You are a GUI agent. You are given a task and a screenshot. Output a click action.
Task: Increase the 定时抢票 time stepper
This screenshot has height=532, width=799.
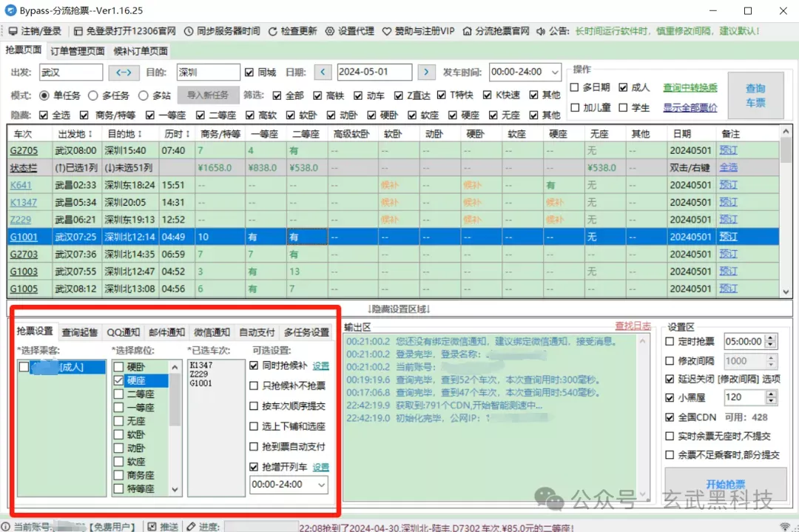771,338
